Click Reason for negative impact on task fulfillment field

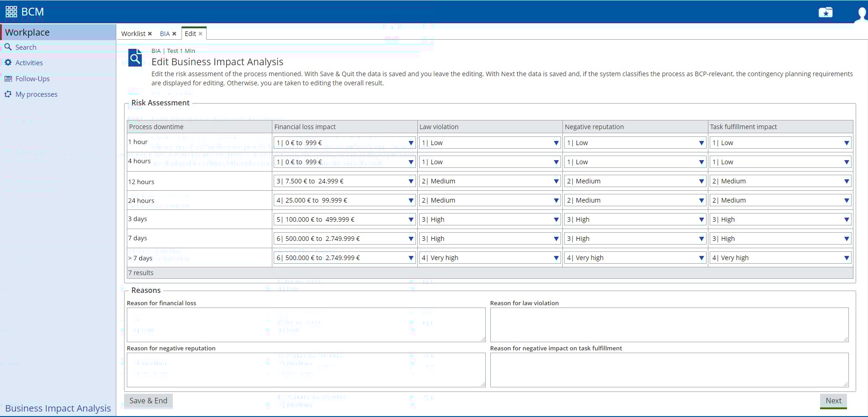click(669, 370)
